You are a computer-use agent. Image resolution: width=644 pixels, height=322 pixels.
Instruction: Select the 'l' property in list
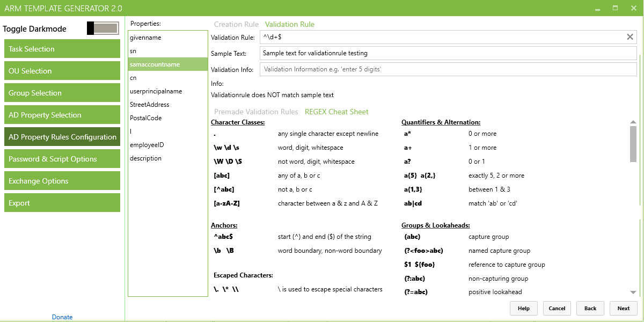click(168, 131)
